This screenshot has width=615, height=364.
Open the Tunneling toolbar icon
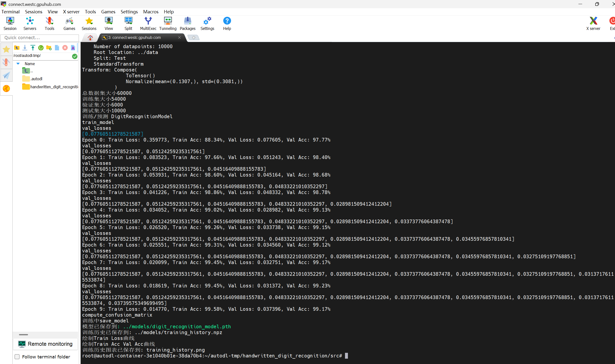[168, 24]
